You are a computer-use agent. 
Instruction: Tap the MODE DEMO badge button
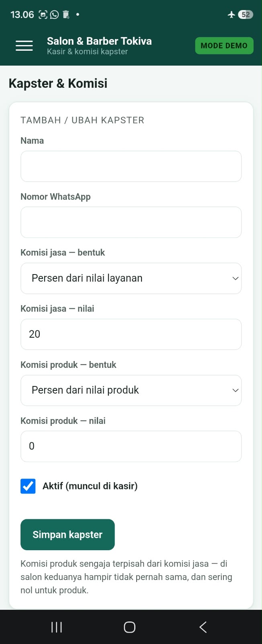224,45
